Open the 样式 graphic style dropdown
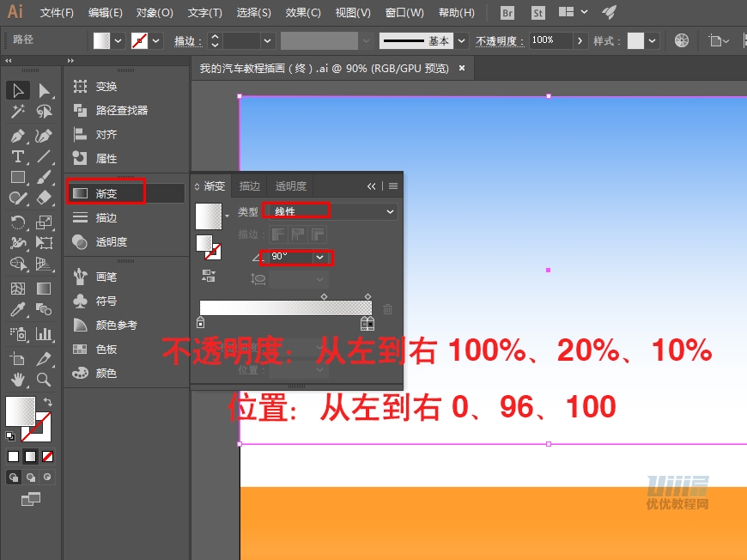 [x=653, y=41]
